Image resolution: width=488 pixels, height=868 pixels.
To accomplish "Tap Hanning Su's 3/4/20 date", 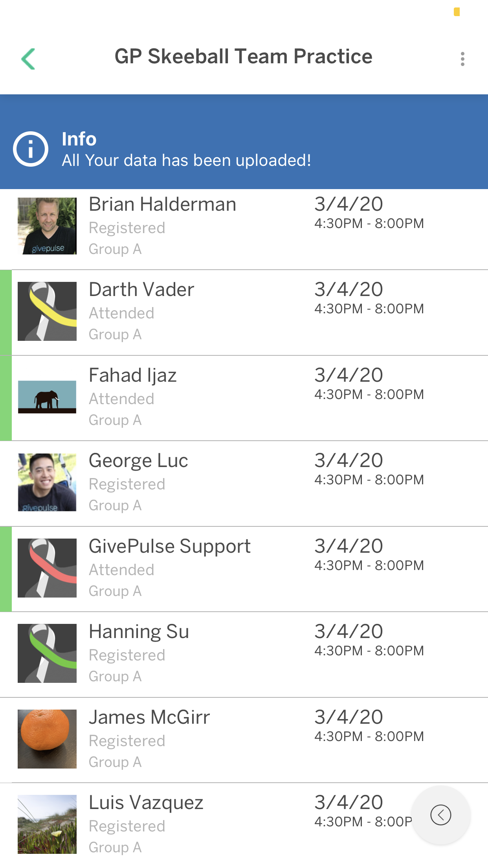I will pyautogui.click(x=349, y=632).
